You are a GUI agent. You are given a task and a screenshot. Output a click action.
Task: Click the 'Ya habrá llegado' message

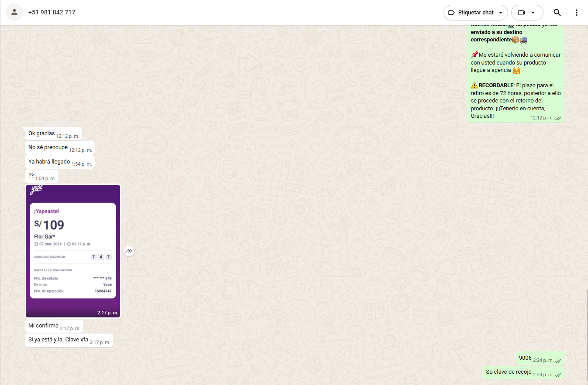(49, 162)
